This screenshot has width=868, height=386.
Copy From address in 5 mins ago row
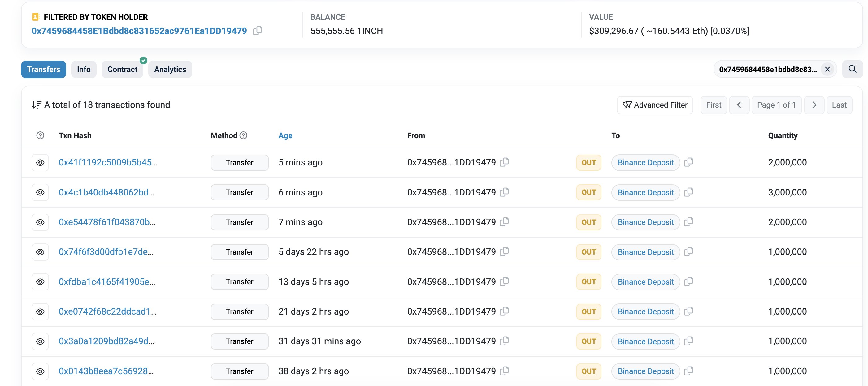[504, 162]
